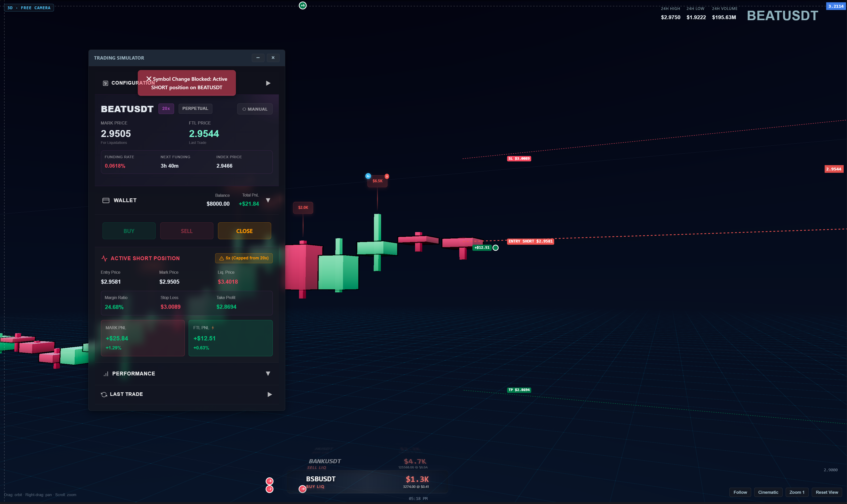847x504 pixels.
Task: Click the FTL PNL +$12.51 card
Action: pos(231,338)
